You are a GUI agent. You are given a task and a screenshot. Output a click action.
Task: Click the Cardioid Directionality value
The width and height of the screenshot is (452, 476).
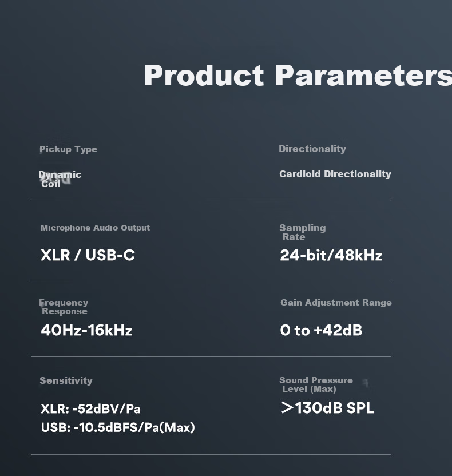point(335,174)
